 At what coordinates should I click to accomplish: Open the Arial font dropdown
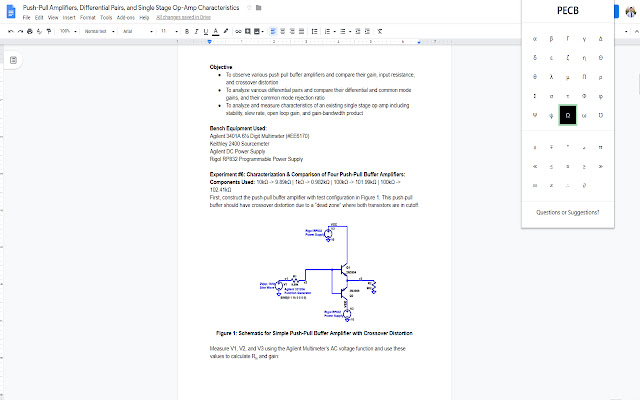(138, 31)
